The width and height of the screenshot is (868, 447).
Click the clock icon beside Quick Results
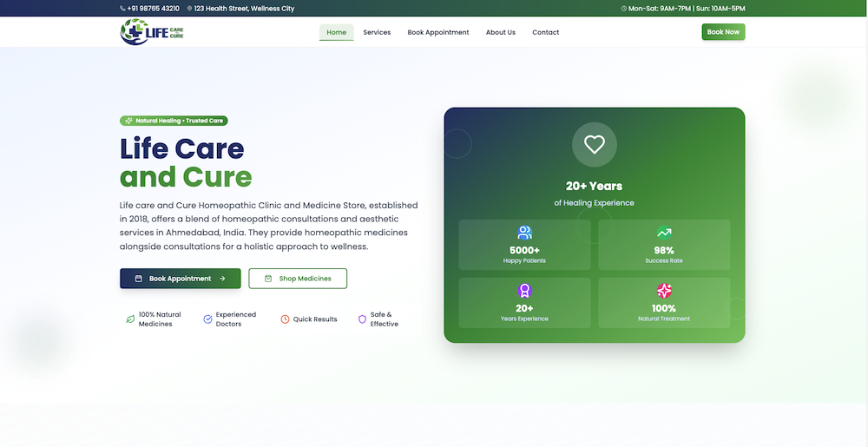(x=285, y=319)
